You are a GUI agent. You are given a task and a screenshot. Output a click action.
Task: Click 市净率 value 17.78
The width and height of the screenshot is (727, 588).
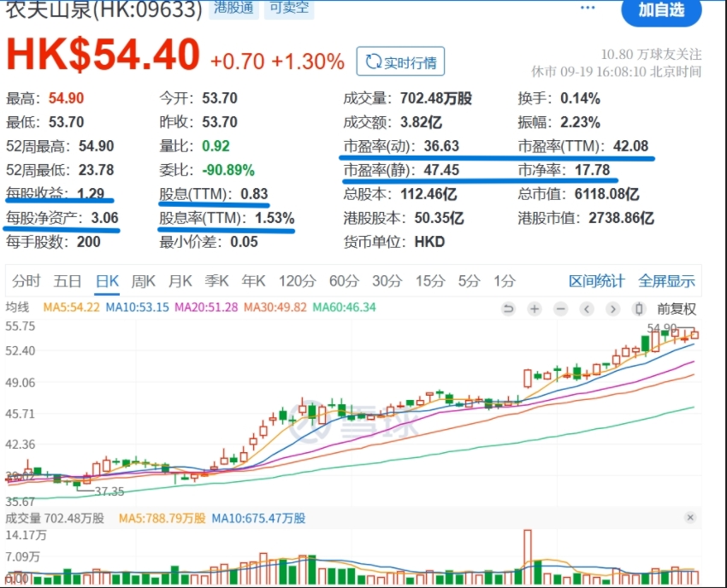pos(593,170)
